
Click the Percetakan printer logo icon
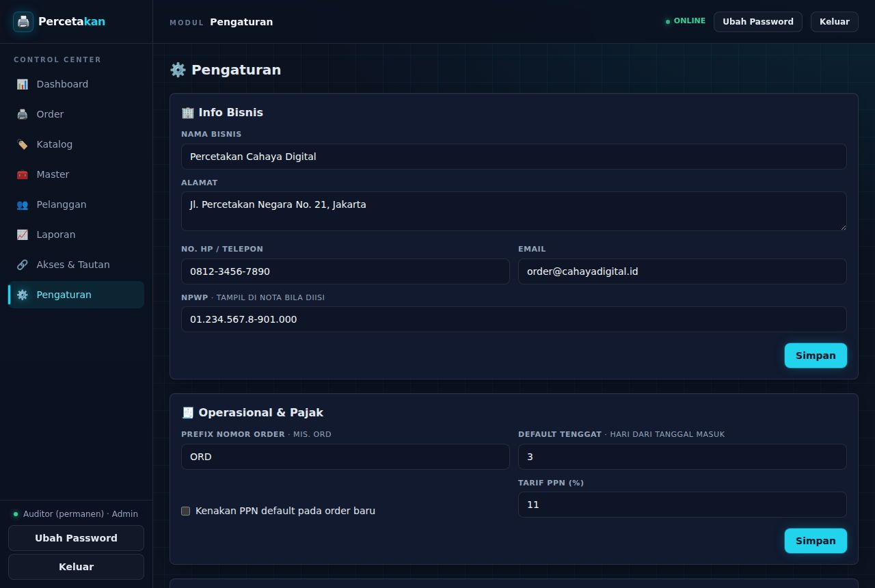pos(23,21)
